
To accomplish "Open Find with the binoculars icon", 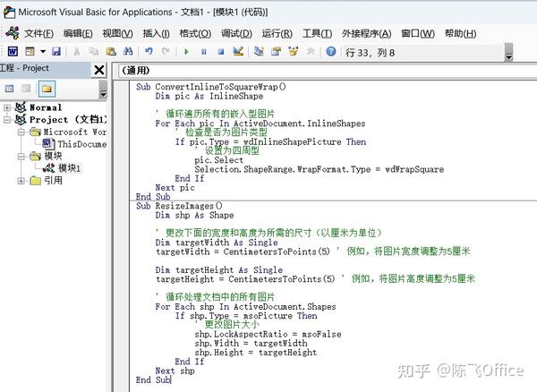I will pos(128,52).
